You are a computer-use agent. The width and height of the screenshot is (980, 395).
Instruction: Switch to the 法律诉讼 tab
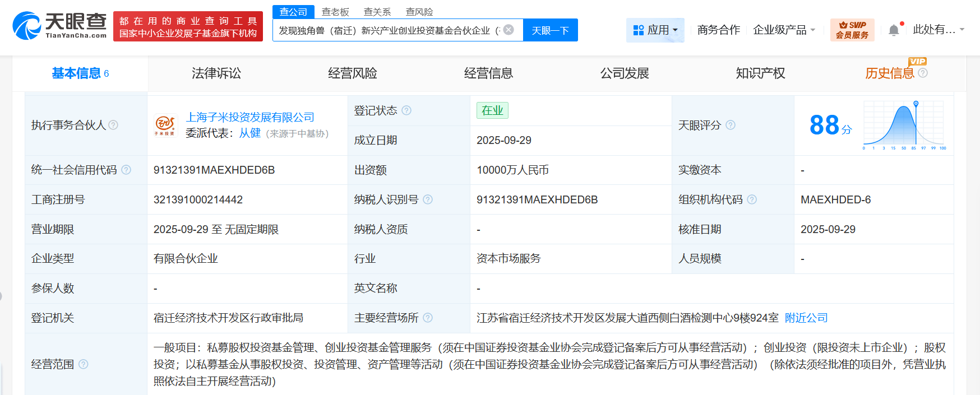(216, 73)
